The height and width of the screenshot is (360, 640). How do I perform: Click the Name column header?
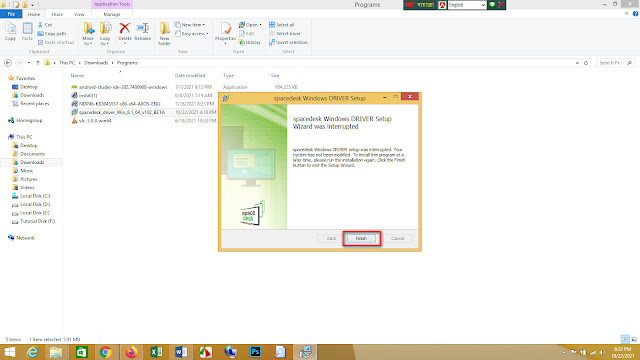click(x=77, y=76)
